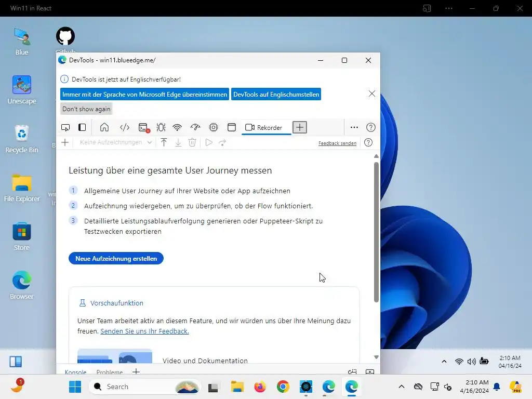Click the notification bell in the taskbar
This screenshot has height=399, width=532.
pos(497,387)
